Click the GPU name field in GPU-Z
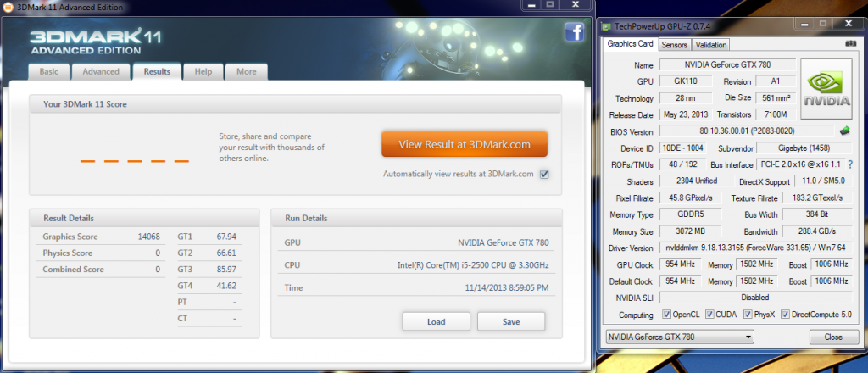This screenshot has width=868, height=373. [726, 64]
